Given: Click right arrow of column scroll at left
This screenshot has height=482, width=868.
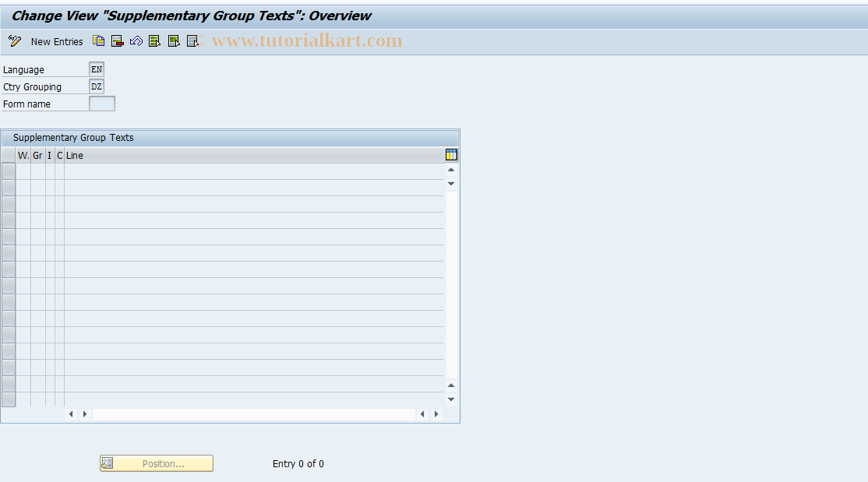Looking at the screenshot, I should [85, 414].
